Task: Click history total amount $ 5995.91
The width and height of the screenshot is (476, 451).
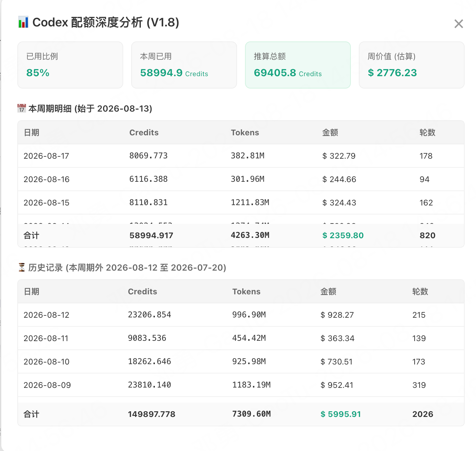Action: coord(340,414)
